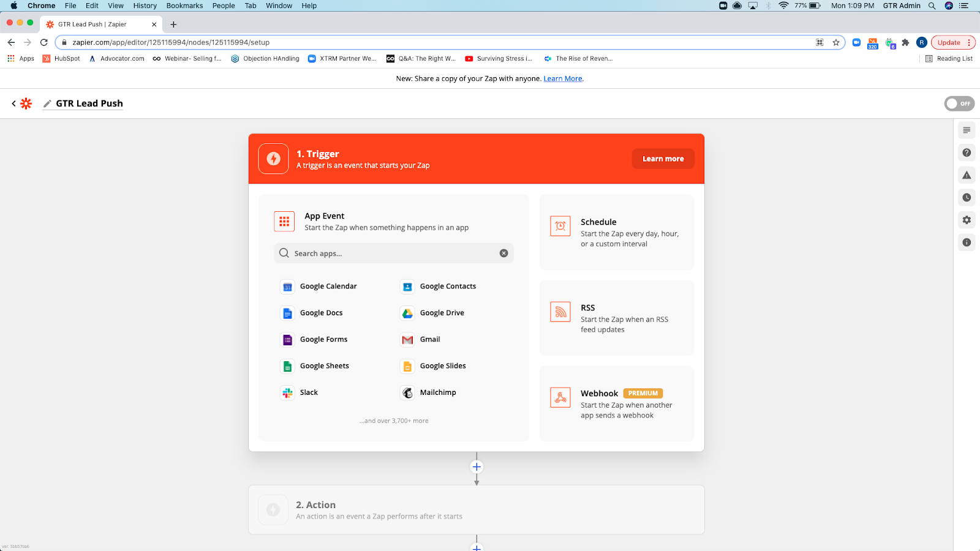Open Help question mark in sidebar
This screenshot has height=551, width=980.
coord(967,152)
